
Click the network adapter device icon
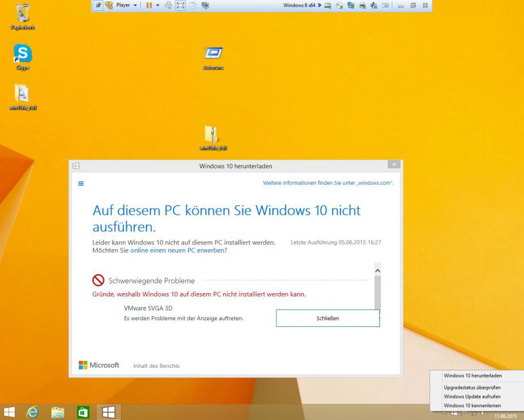click(351, 6)
